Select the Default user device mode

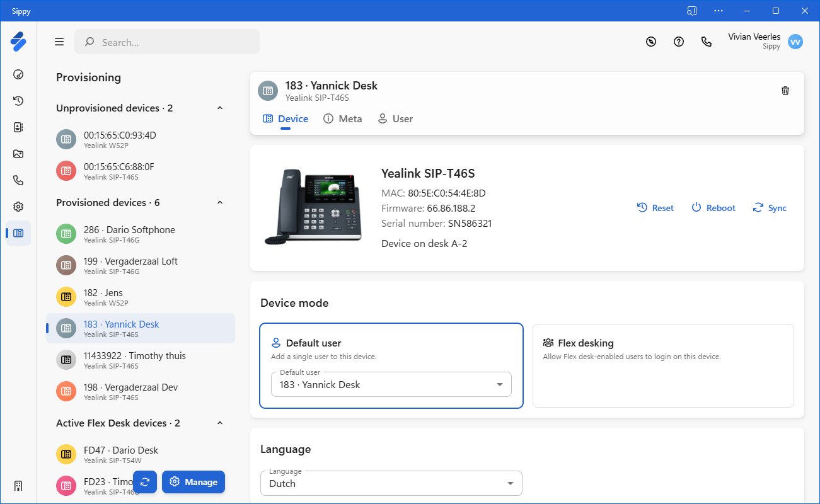coord(391,343)
